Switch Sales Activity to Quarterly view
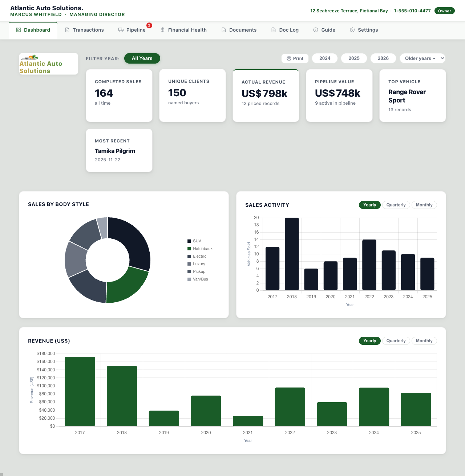Screen dimensions: 465x476 click(396, 205)
